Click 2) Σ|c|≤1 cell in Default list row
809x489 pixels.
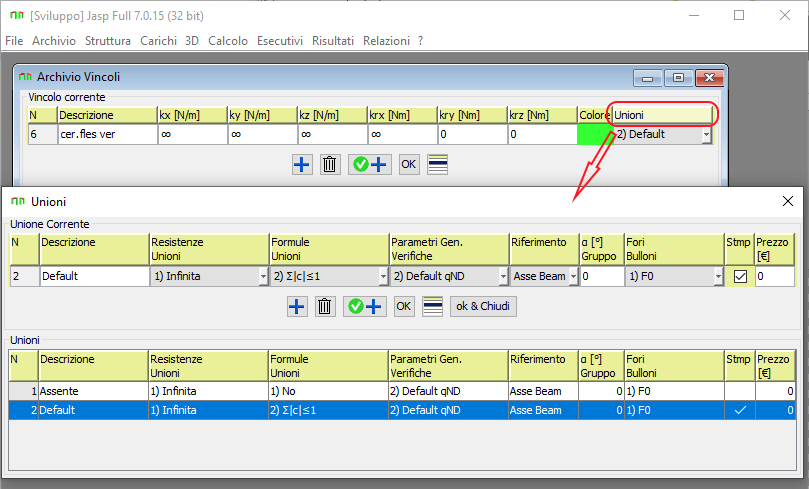coord(328,410)
